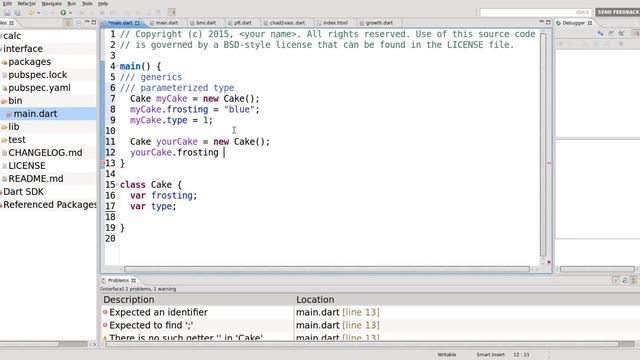The width and height of the screenshot is (640, 360).
Task: Maximize the Files panel
Action: [x=93, y=22]
